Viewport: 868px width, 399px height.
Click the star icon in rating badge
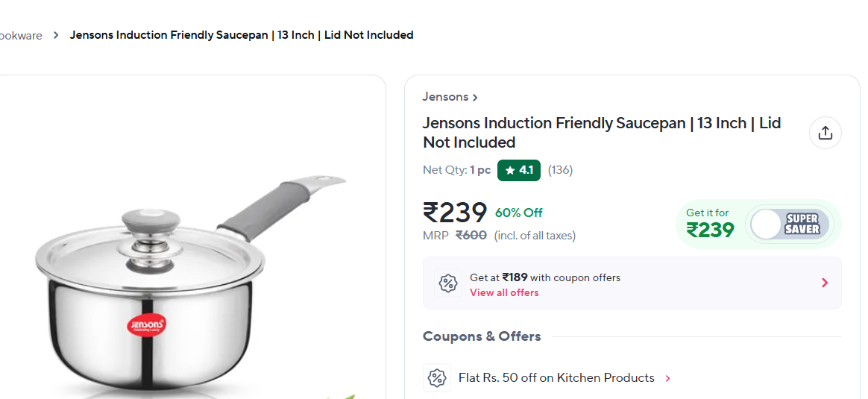pos(510,170)
